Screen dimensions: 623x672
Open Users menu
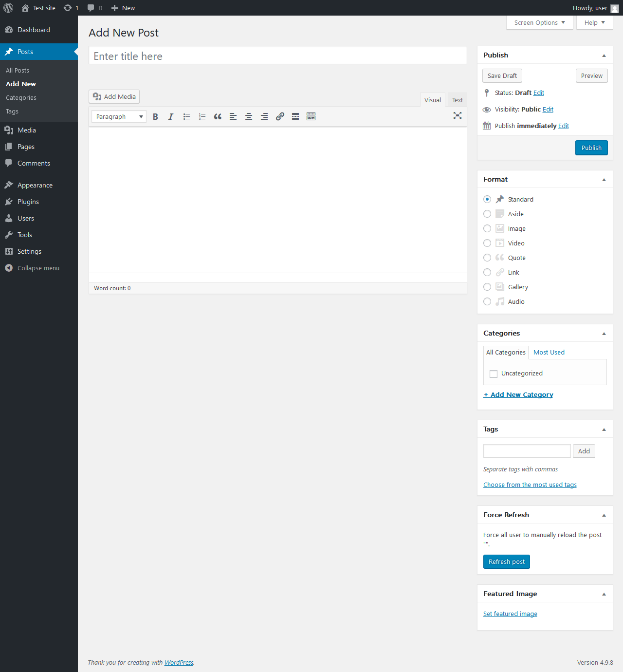click(39, 218)
